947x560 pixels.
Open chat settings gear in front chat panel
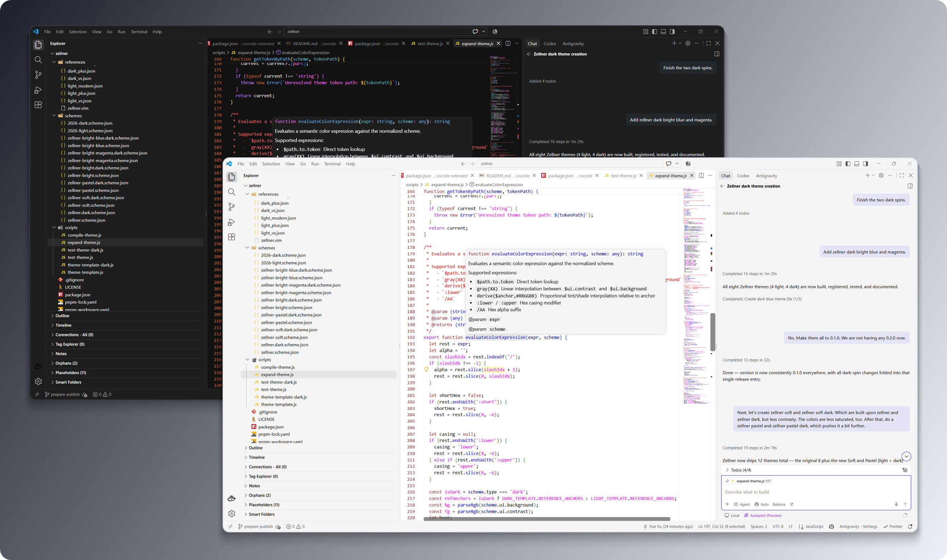[881, 175]
